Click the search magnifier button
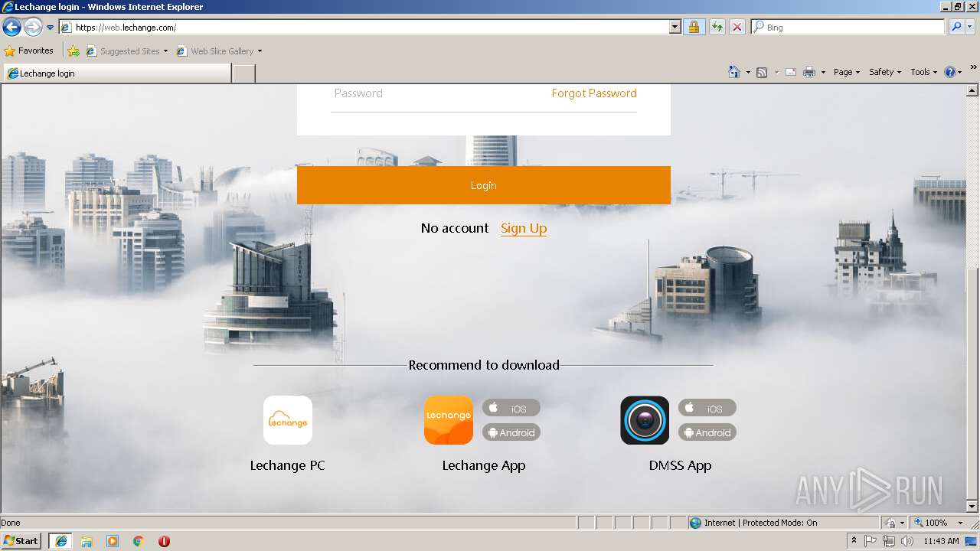Screen dimensions: 980x551 [956, 28]
